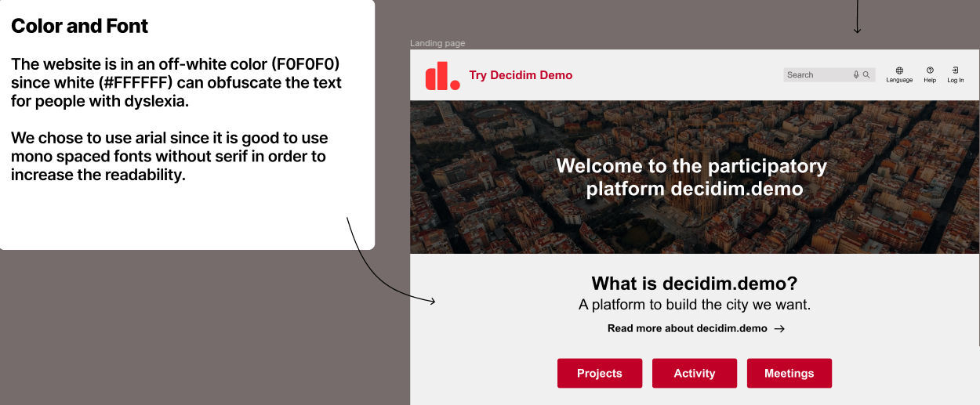Image resolution: width=980 pixels, height=405 pixels.
Task: Select the Color and Font heading text
Action: click(79, 26)
